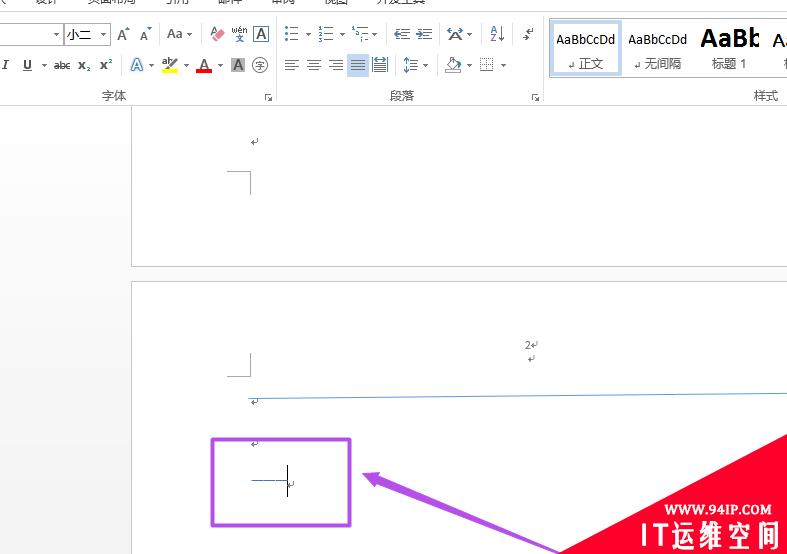787x554 pixels.
Task: Click the Borders icon
Action: 486,65
